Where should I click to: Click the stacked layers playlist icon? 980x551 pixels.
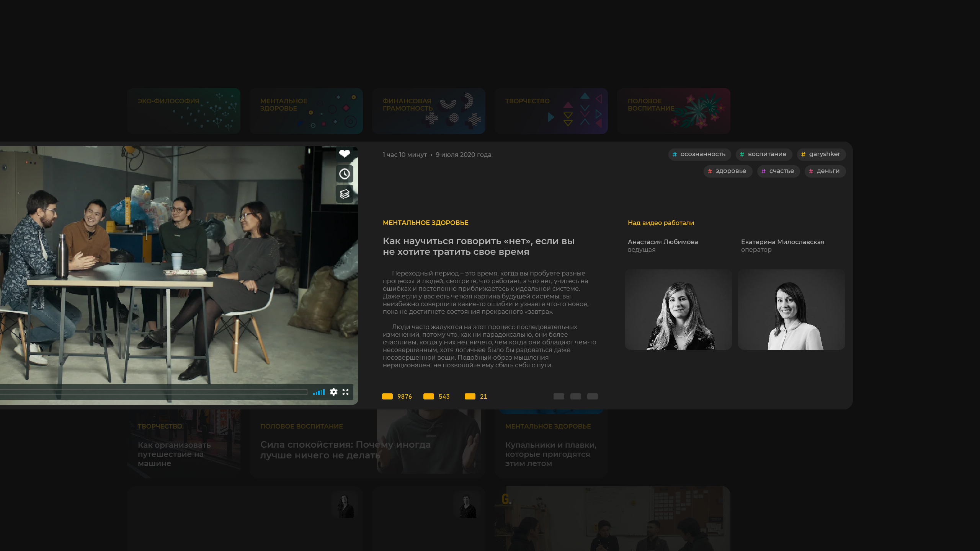click(x=345, y=194)
